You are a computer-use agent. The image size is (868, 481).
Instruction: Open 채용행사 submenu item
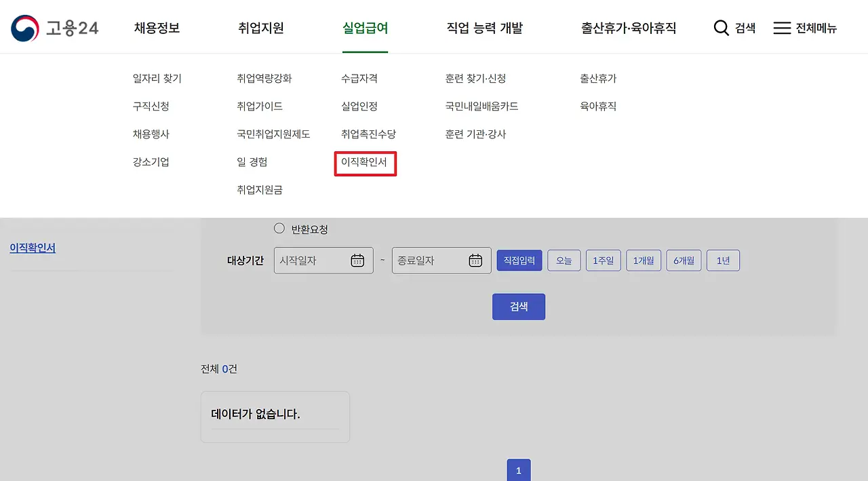151,134
